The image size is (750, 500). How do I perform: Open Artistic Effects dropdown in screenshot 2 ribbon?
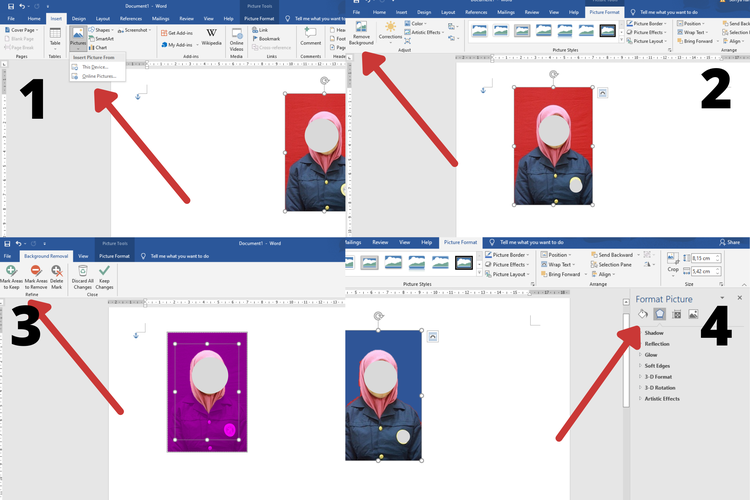[x=424, y=33]
